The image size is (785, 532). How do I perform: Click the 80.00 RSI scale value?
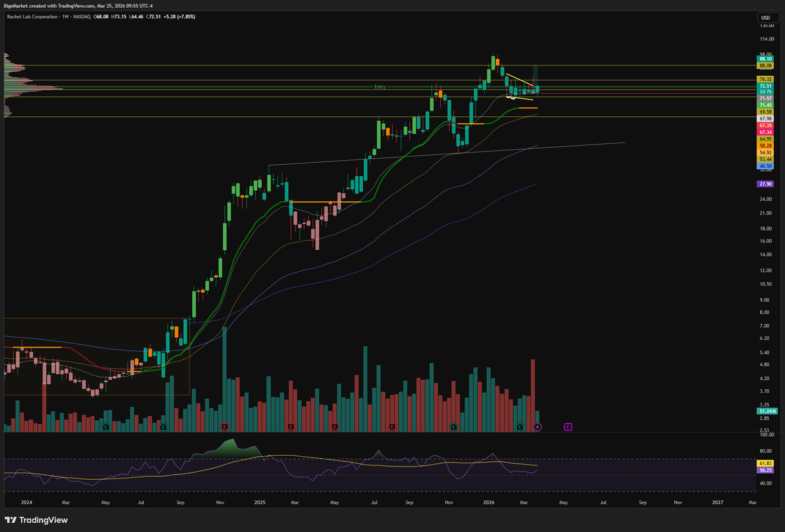(x=765, y=451)
